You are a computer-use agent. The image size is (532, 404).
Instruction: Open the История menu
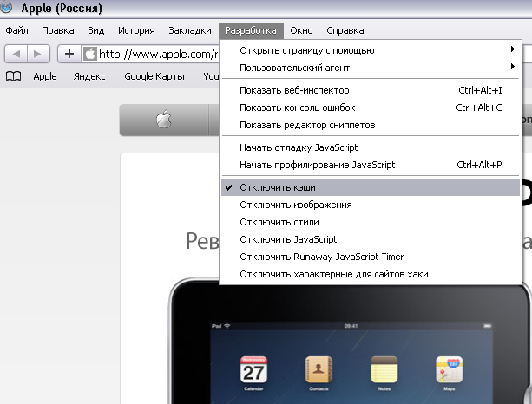tap(136, 30)
